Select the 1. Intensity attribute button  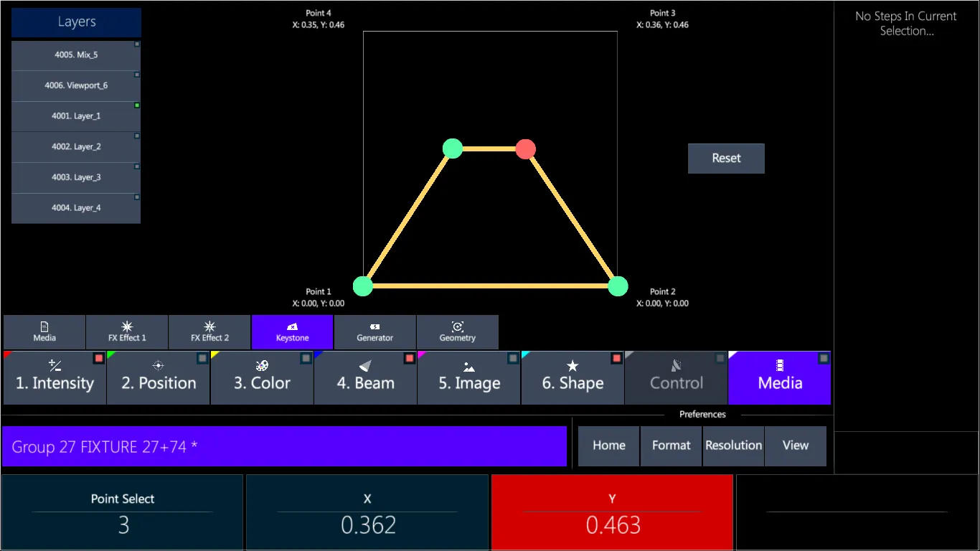pyautogui.click(x=55, y=378)
